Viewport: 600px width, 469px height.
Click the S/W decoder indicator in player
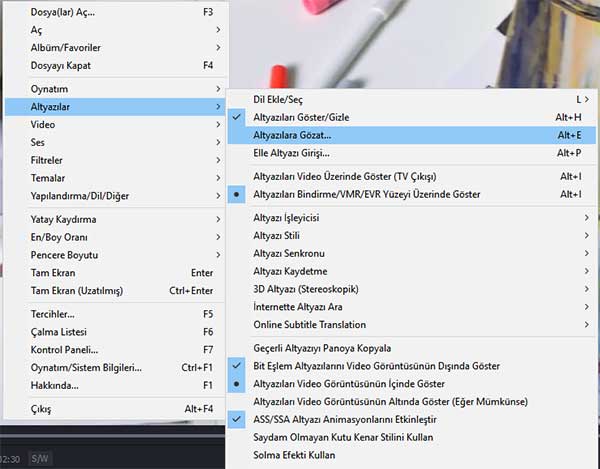[x=40, y=458]
